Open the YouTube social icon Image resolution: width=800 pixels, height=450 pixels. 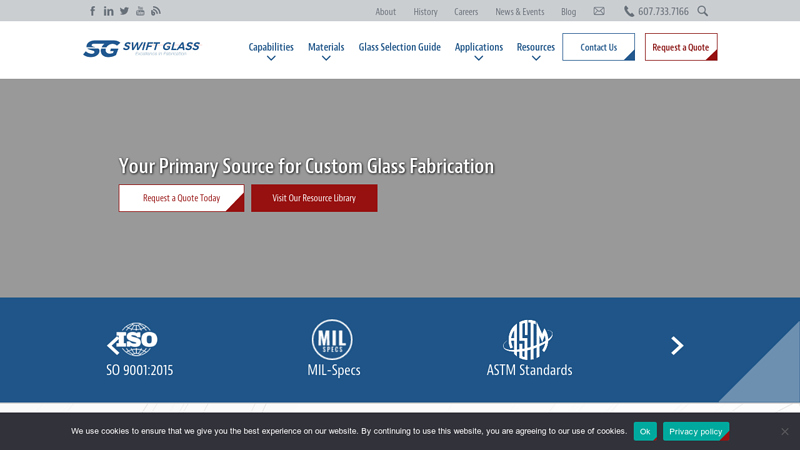point(140,11)
